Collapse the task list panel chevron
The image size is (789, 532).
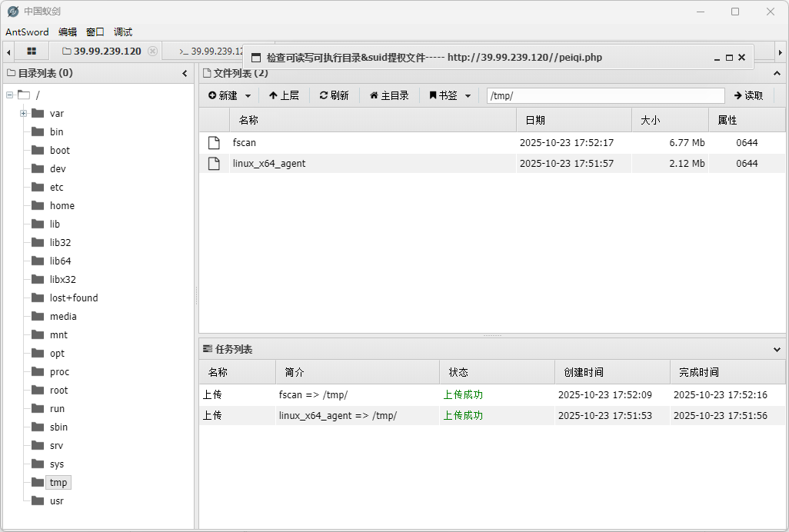tap(777, 350)
